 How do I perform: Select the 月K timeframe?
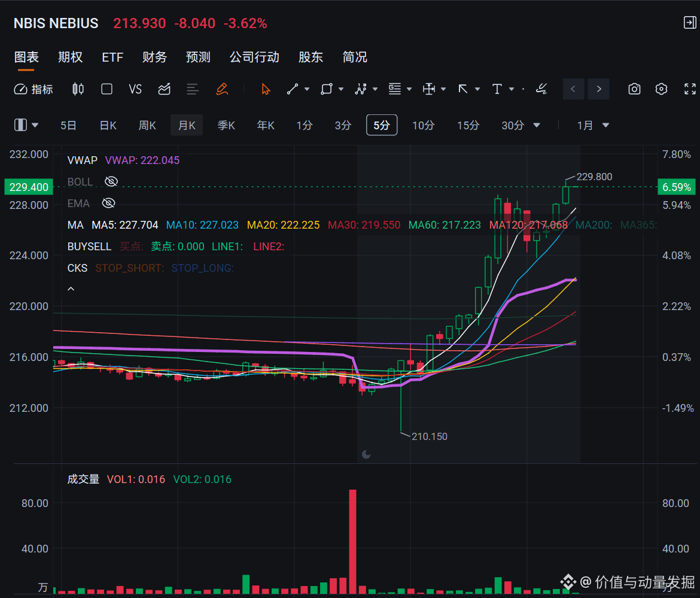click(187, 126)
